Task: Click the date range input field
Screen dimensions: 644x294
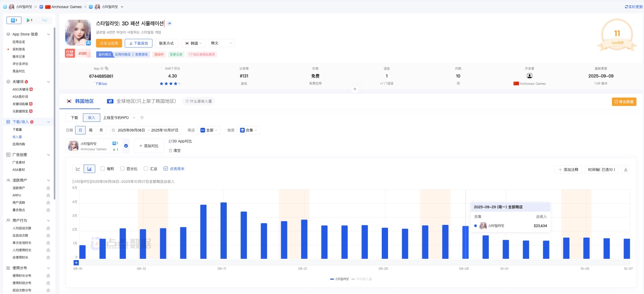Action: click(147, 130)
